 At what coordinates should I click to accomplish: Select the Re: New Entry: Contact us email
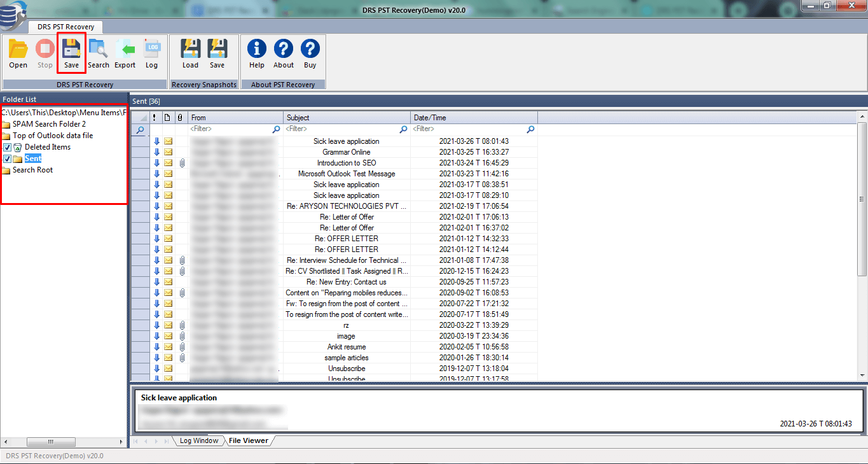point(347,282)
